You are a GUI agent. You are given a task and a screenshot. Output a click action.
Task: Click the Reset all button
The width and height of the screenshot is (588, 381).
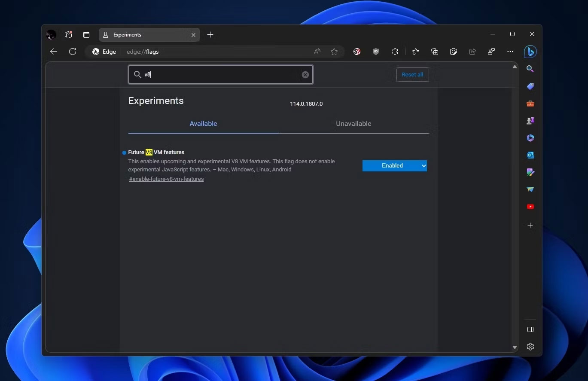pyautogui.click(x=412, y=75)
